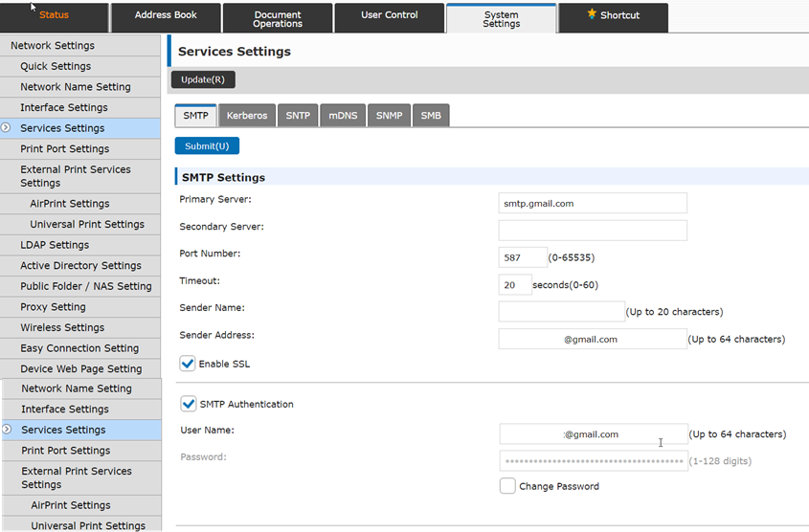Click the Timeout field showing 20

click(x=514, y=284)
